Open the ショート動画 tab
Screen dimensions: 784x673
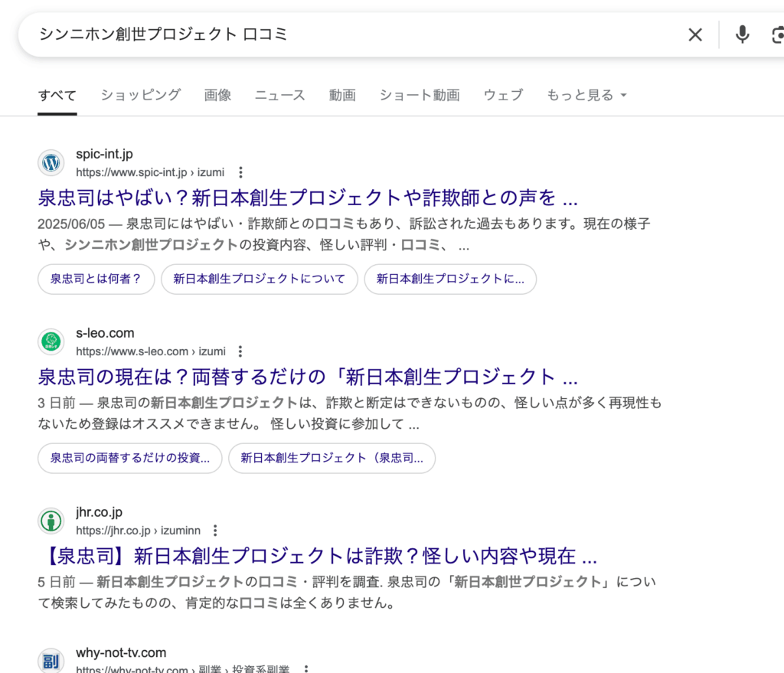(420, 95)
